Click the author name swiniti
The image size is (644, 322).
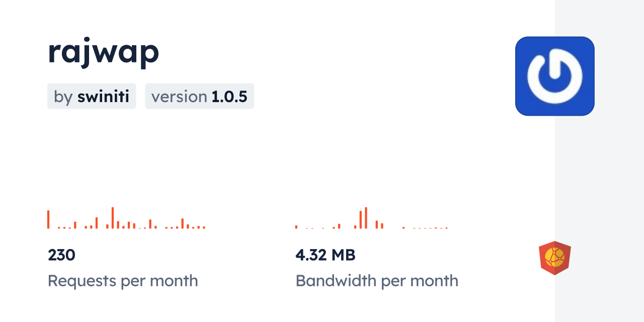104,96
